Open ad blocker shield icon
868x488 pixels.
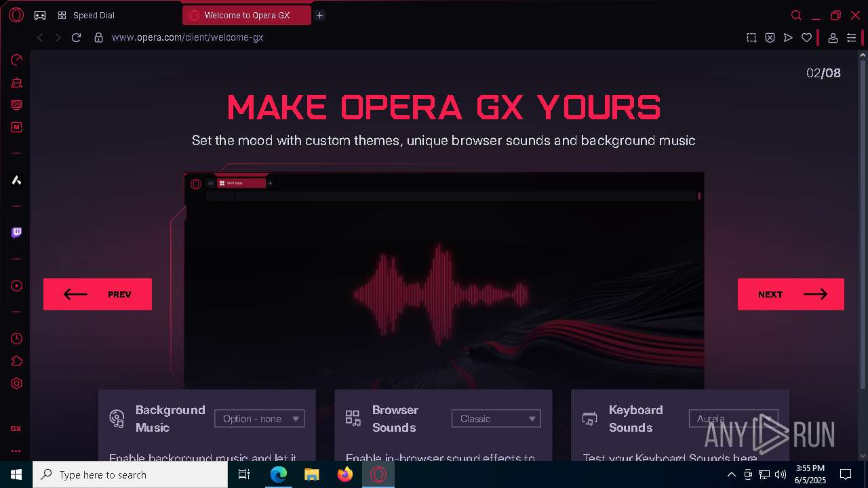coord(770,38)
